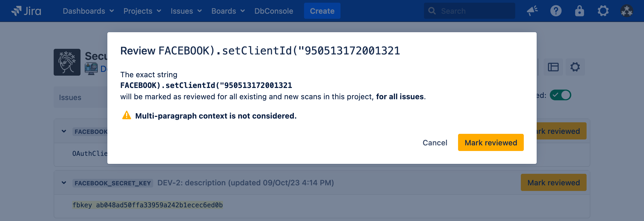Expand the Dashboards menu

pyautogui.click(x=88, y=11)
